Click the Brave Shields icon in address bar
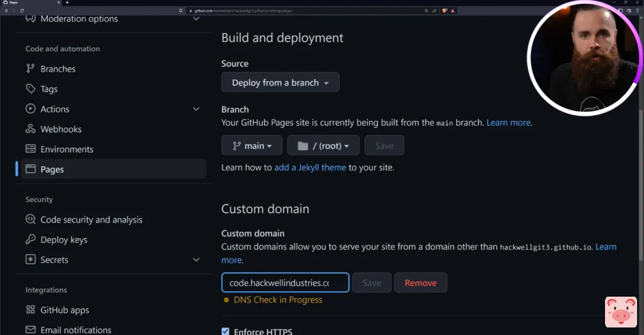This screenshot has width=644, height=335. pos(445,11)
